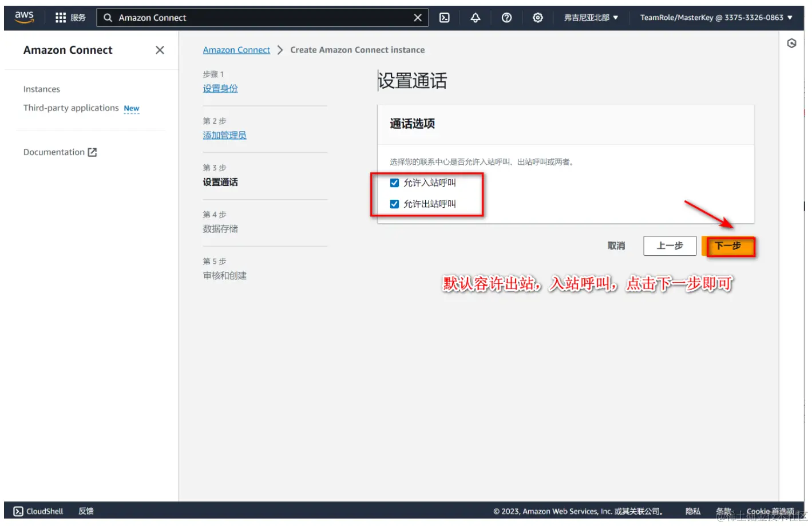The width and height of the screenshot is (812, 526).
Task: Toggle the 允许入站呼叫 checkbox
Action: tap(394, 183)
